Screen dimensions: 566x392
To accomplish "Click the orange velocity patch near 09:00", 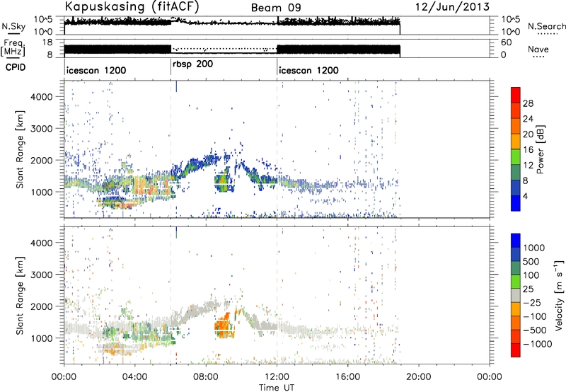I will point(224,325).
